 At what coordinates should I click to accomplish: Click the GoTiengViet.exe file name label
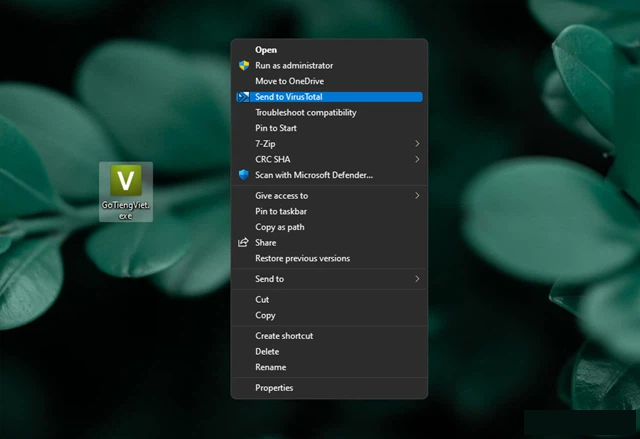126,210
